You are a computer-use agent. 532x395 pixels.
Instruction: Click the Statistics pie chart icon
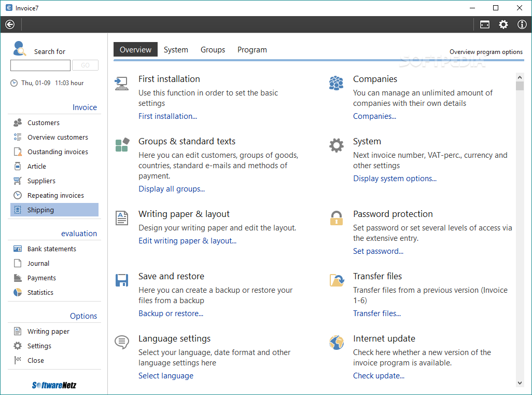click(18, 292)
